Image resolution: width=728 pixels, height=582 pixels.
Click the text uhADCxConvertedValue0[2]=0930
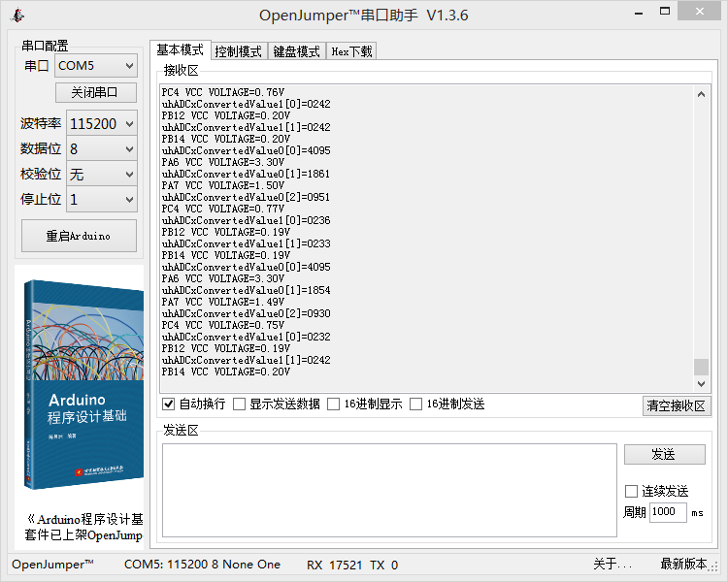pos(247,313)
